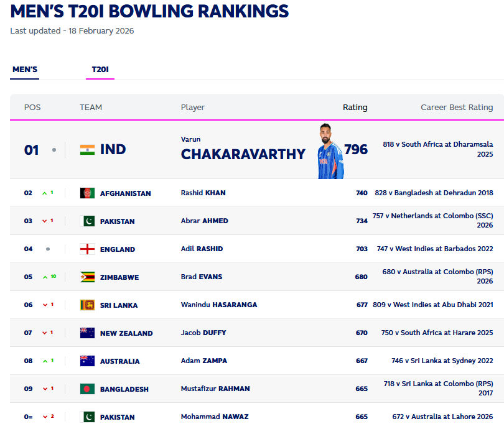
Task: Select the New Zealand flag icon
Action: (x=88, y=333)
